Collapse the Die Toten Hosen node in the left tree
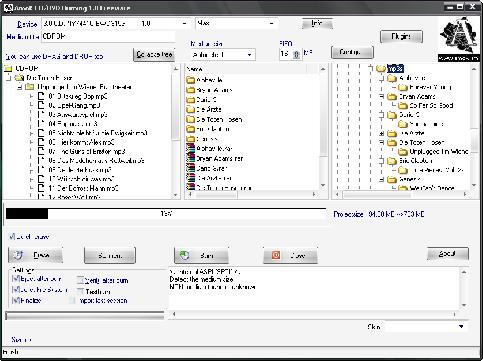This screenshot has height=361, width=483. coord(9,78)
